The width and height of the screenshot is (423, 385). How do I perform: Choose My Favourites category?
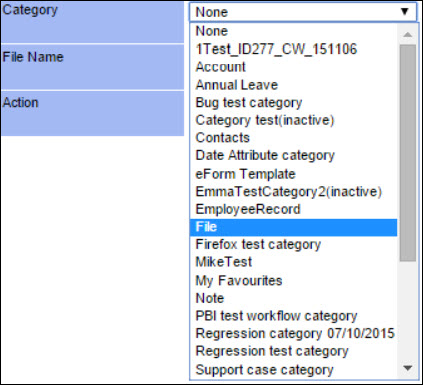pos(294,281)
